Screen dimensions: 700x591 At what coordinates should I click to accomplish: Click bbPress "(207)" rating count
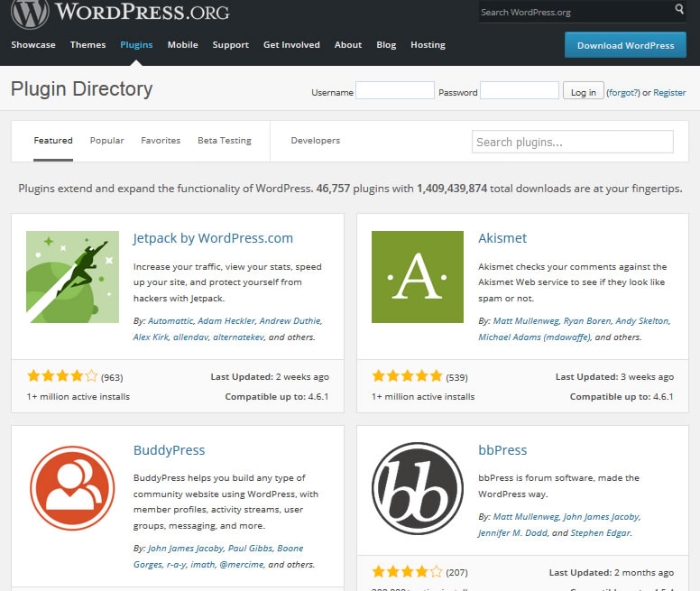tap(456, 573)
